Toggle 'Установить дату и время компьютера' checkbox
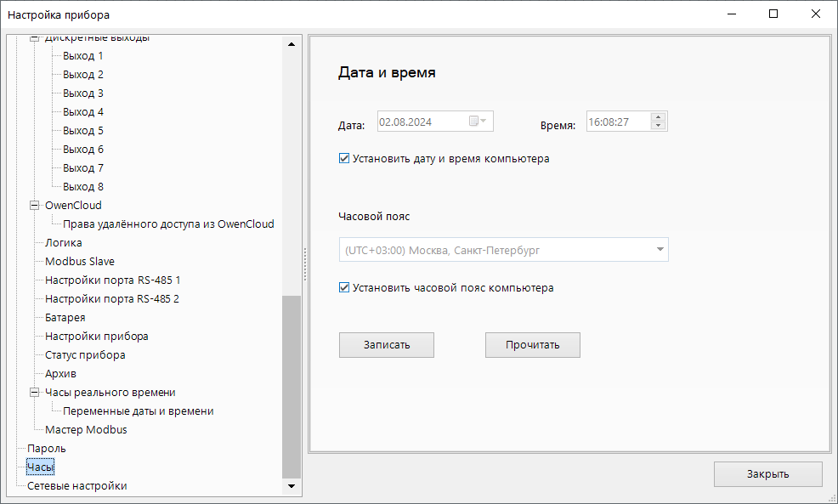 (344, 159)
